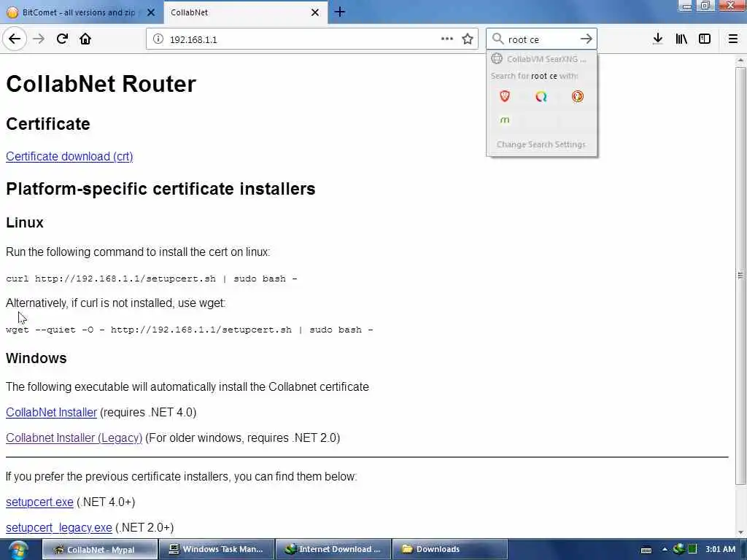
Task: Click the scrollbar up arrow
Action: (741, 61)
